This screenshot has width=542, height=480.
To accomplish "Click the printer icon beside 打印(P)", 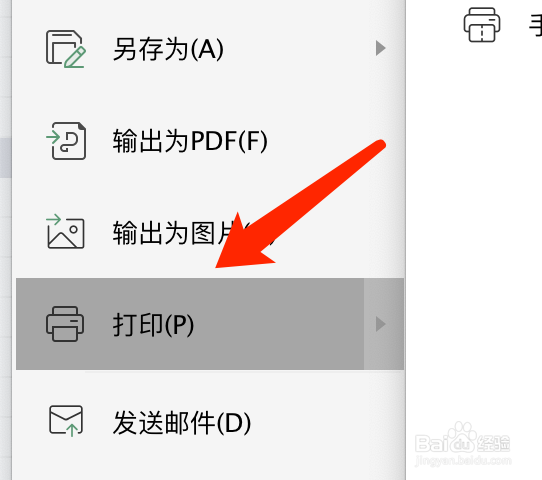I will coord(65,324).
